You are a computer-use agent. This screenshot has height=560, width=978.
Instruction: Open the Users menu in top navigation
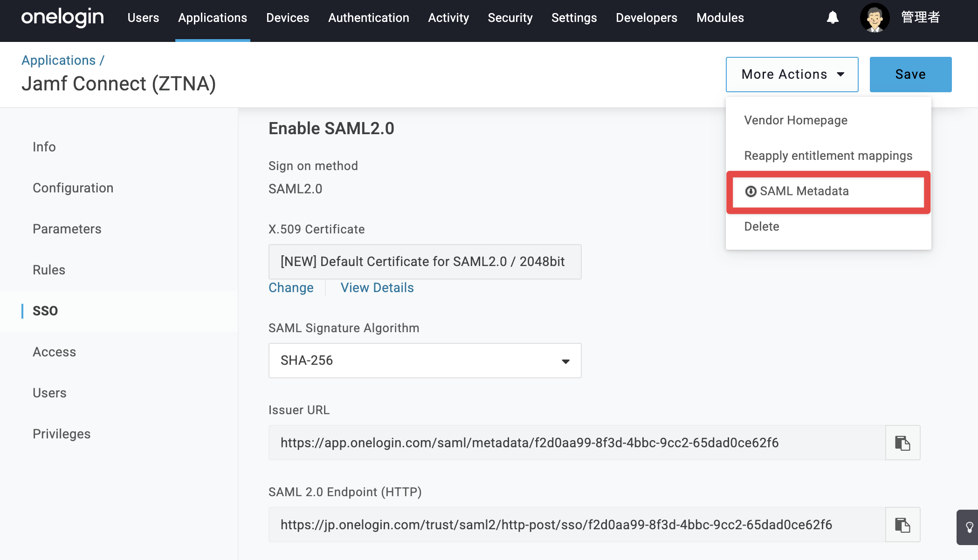point(143,18)
